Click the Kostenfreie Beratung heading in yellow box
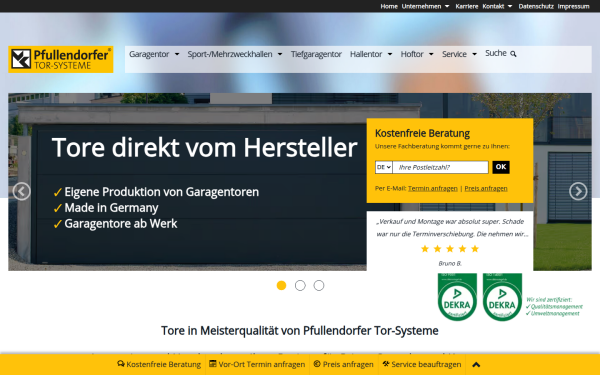600x375 pixels. point(422,133)
